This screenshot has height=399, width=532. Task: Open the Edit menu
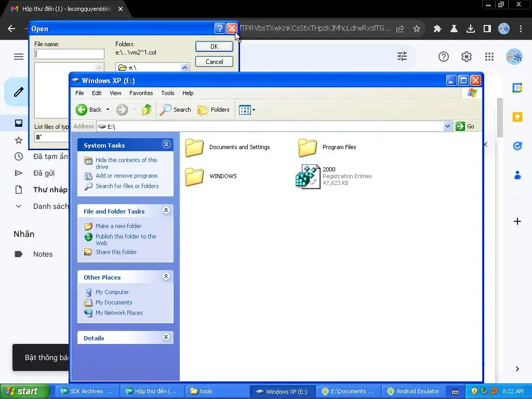point(96,93)
